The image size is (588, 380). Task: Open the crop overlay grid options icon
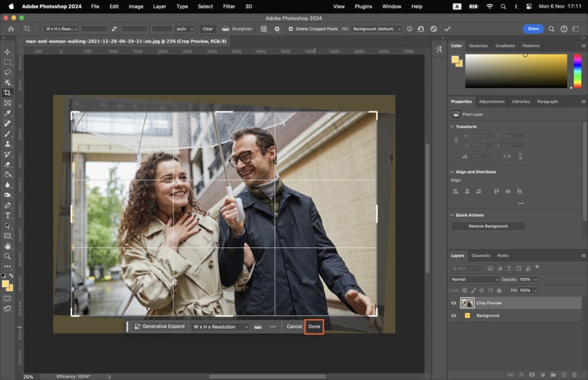click(x=264, y=29)
